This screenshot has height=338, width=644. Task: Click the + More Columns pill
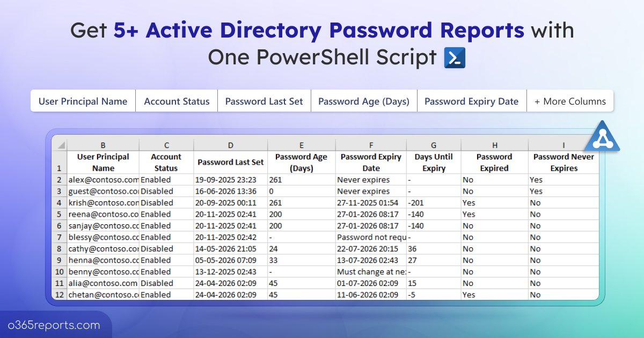[x=570, y=101]
